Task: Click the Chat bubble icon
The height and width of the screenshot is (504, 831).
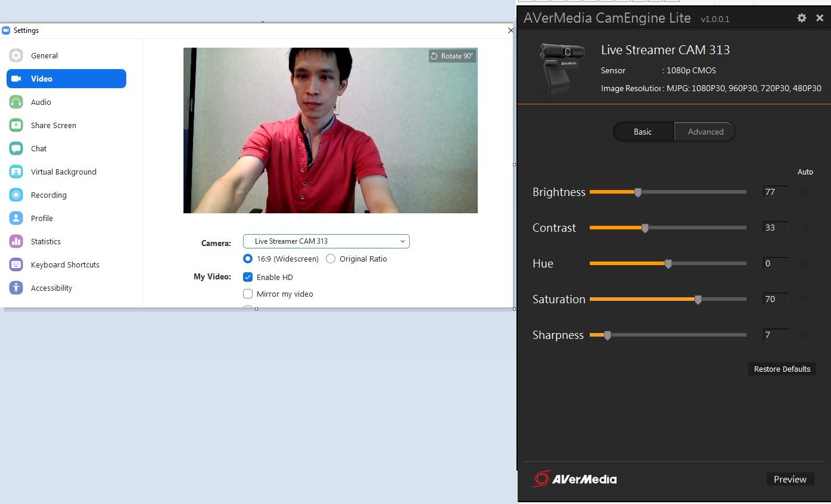Action: coord(16,148)
